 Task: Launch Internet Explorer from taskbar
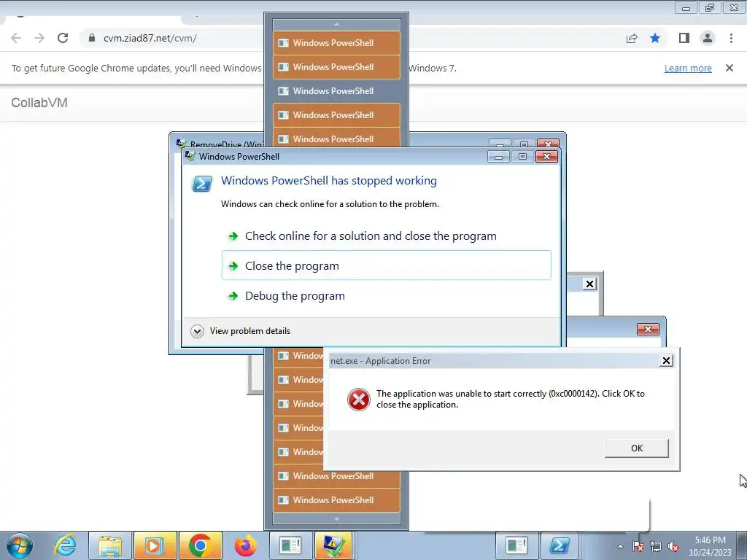click(65, 545)
